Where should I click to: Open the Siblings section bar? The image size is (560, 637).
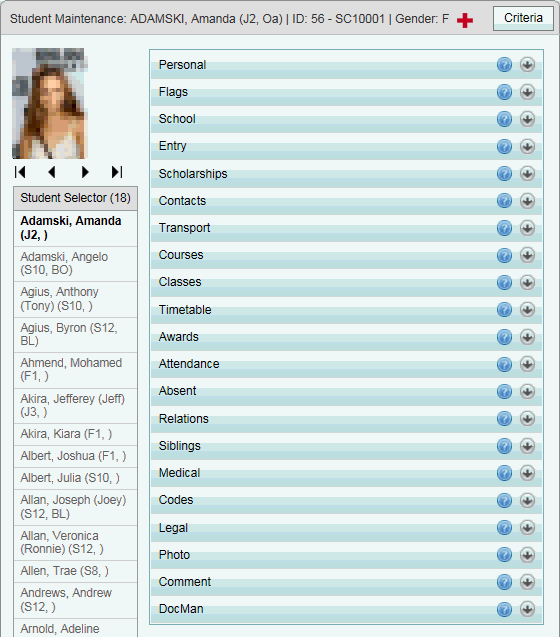pos(346,446)
